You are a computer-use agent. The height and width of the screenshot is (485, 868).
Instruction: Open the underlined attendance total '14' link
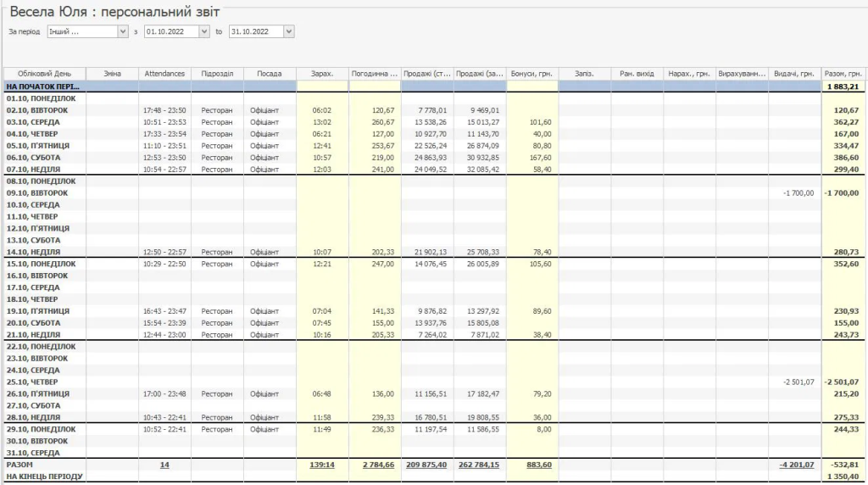point(164,465)
